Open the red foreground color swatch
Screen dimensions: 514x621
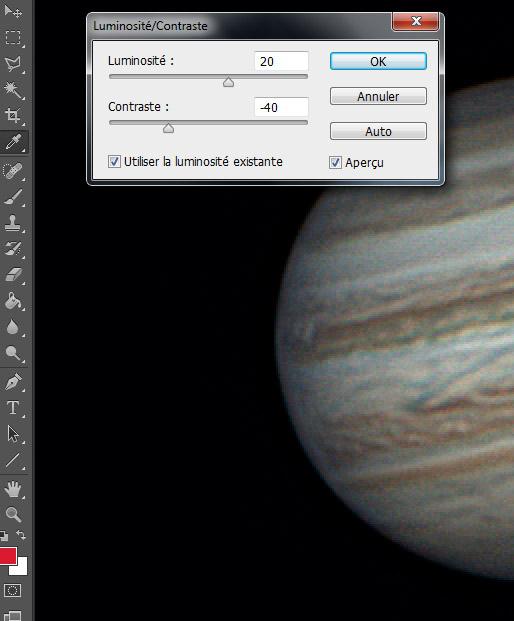[8, 556]
